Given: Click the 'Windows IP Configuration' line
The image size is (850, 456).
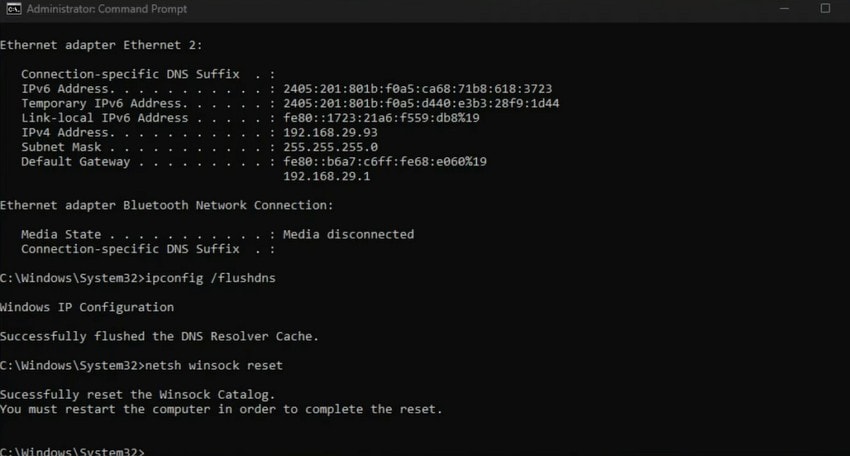Looking at the screenshot, I should (x=87, y=307).
